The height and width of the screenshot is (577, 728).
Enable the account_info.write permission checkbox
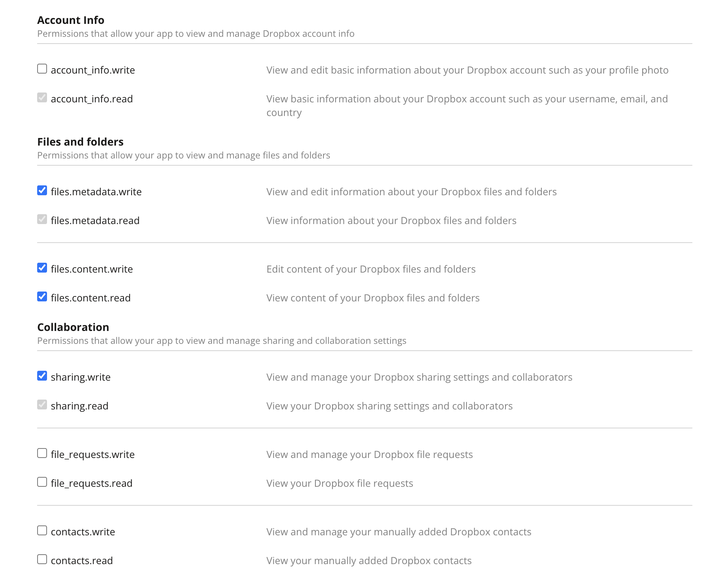(42, 69)
